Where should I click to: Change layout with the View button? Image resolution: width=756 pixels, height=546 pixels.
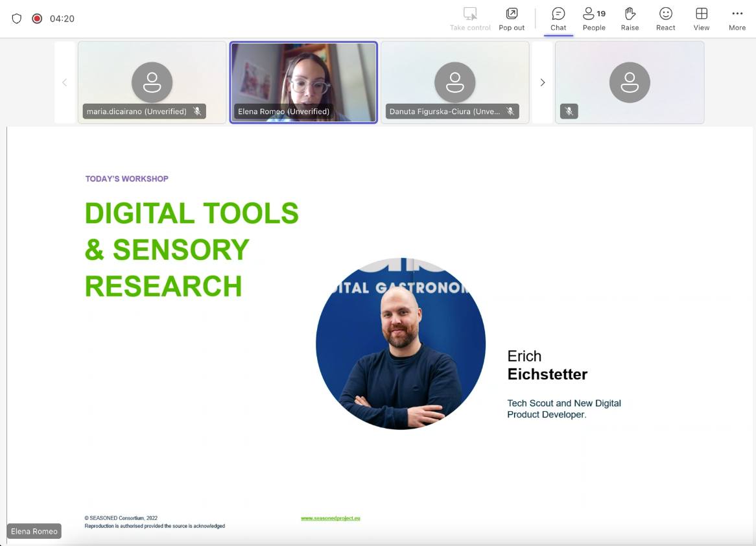point(701,19)
